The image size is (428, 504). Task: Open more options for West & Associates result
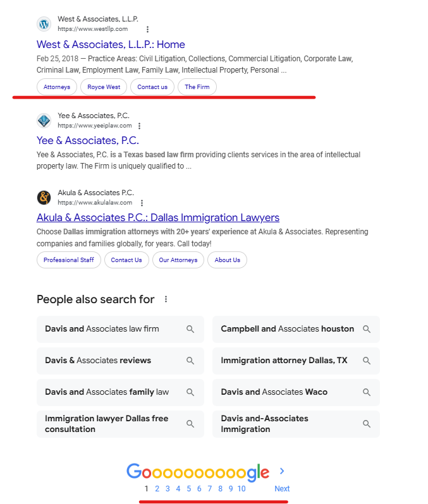[x=147, y=30]
